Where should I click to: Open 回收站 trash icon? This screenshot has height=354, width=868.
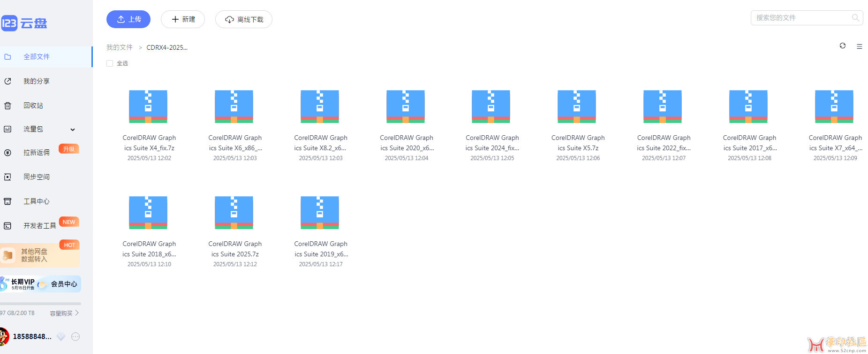click(x=8, y=106)
